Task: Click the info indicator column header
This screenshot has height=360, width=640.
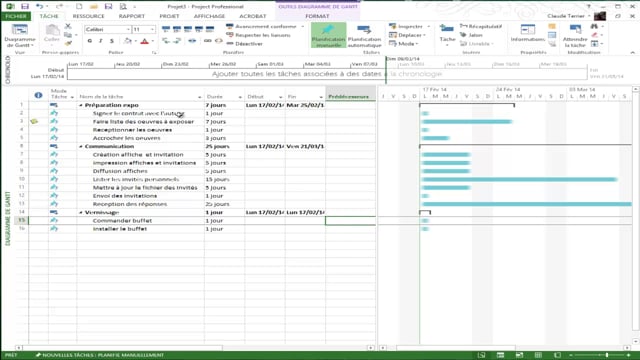Action: (38, 95)
